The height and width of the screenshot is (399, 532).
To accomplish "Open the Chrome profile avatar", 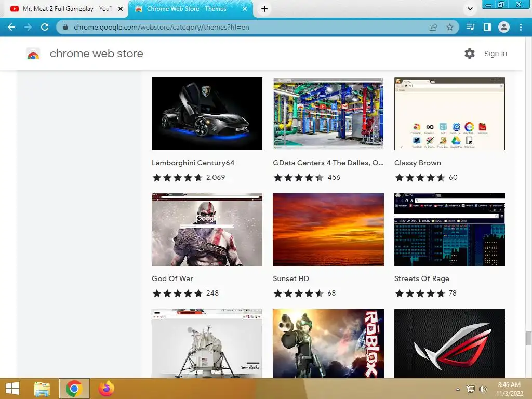I will (x=504, y=27).
